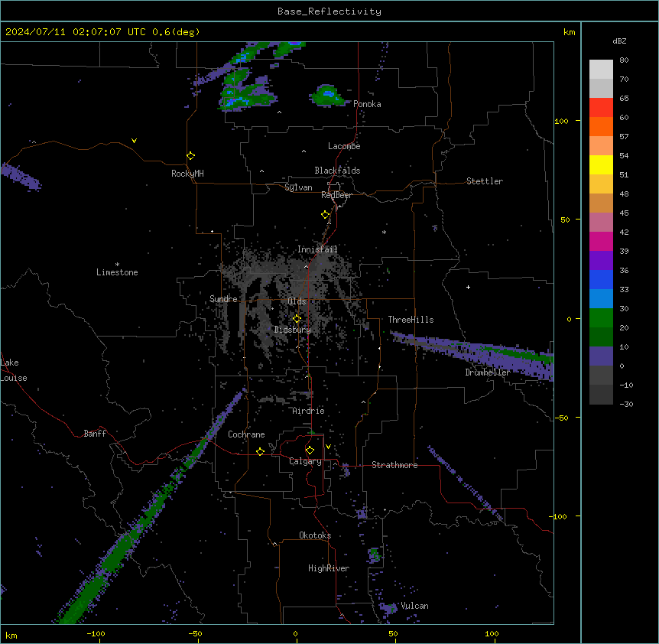Viewport: 659px width, 644px height.
Task: Click the green 30 dBZ legend swatch
Action: 601,318
